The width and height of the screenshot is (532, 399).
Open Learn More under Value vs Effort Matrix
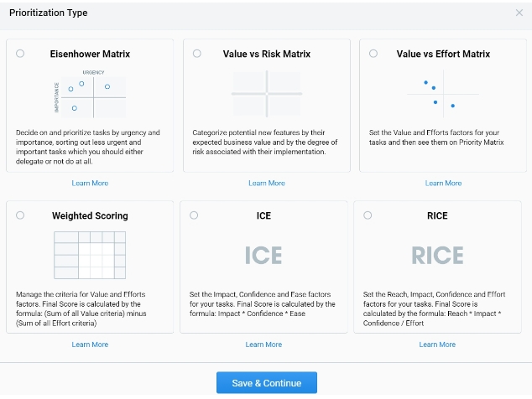tap(443, 183)
